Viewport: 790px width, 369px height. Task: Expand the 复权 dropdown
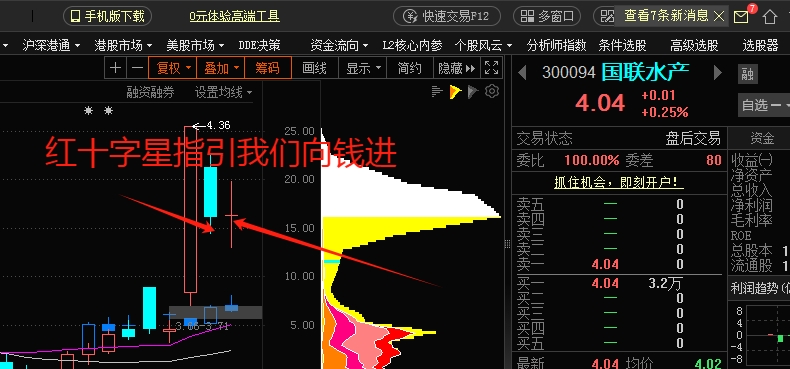(174, 68)
